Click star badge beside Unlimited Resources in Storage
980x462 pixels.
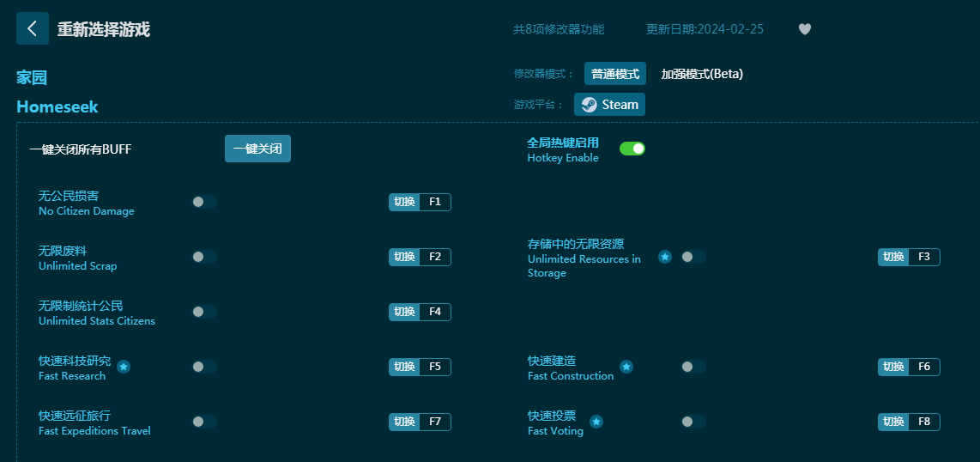(x=665, y=257)
